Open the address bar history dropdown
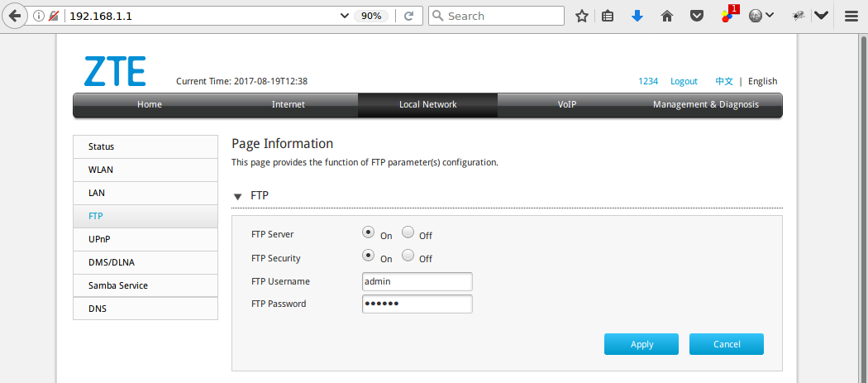Viewport: 868px width, 383px height. pyautogui.click(x=345, y=16)
